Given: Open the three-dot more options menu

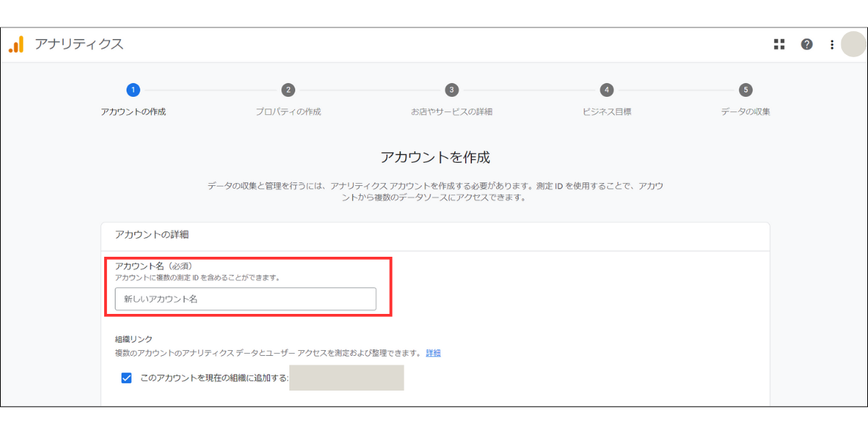Looking at the screenshot, I should 832,44.
